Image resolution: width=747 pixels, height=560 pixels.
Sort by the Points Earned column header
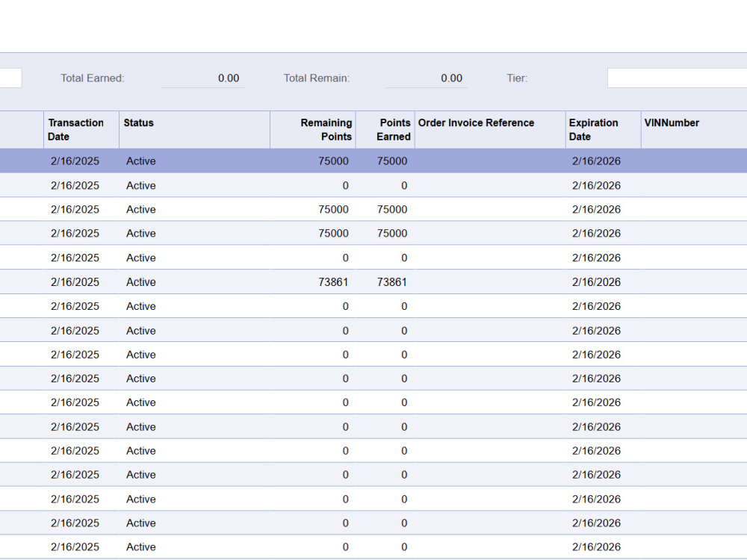[x=385, y=129]
